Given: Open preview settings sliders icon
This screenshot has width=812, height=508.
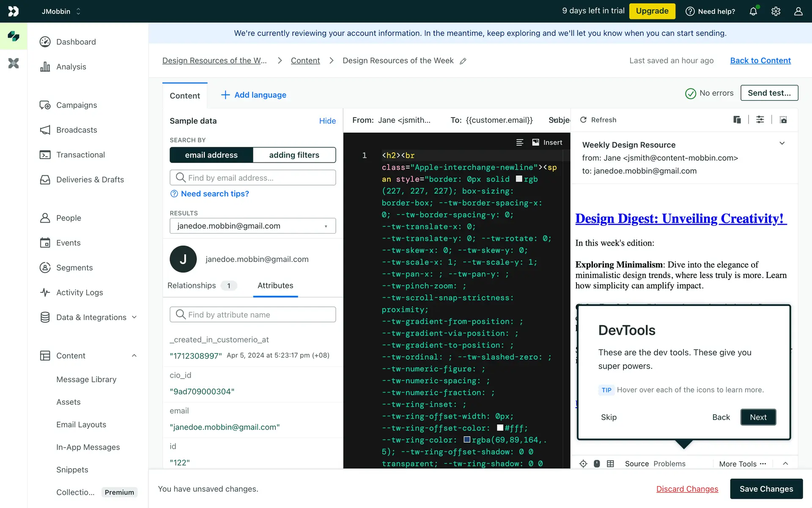Looking at the screenshot, I should (x=760, y=120).
